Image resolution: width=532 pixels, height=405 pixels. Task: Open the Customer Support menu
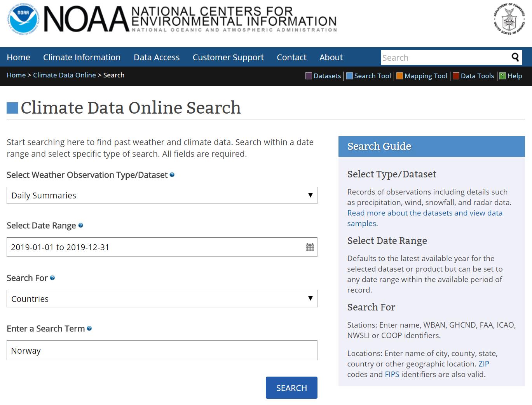228,57
